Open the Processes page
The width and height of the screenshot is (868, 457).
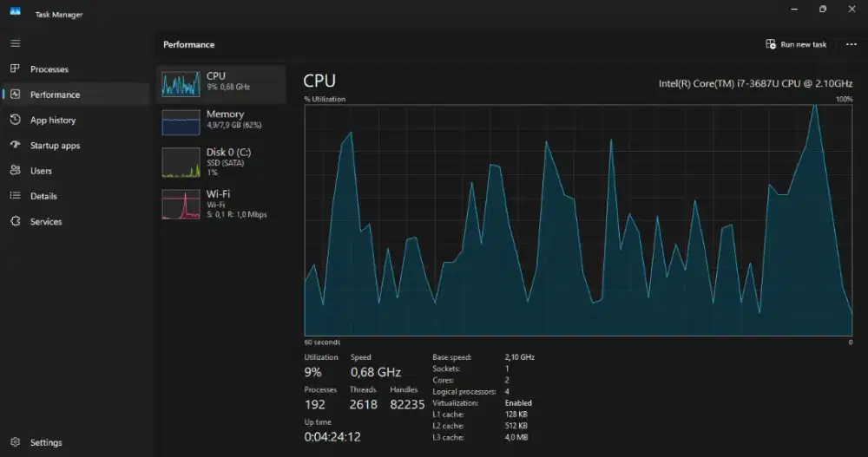76,69
